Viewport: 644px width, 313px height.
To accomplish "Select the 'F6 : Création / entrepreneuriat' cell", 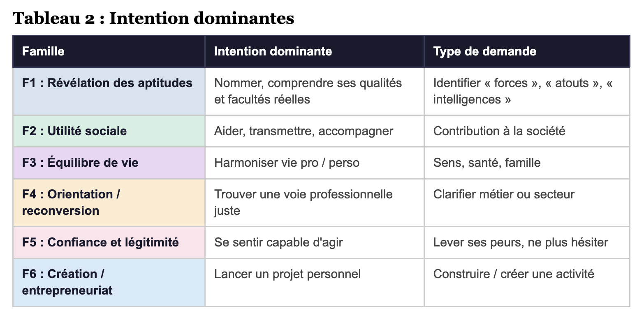I will click(x=67, y=282).
